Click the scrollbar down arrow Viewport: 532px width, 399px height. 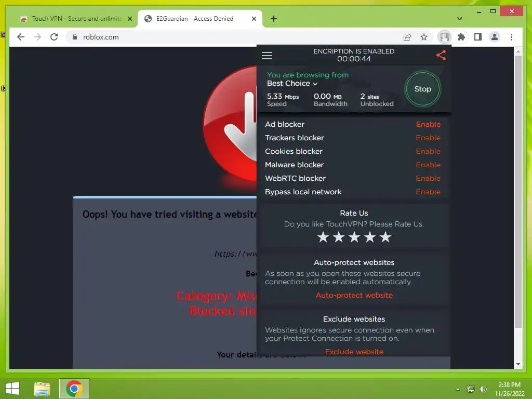pyautogui.click(x=518, y=364)
